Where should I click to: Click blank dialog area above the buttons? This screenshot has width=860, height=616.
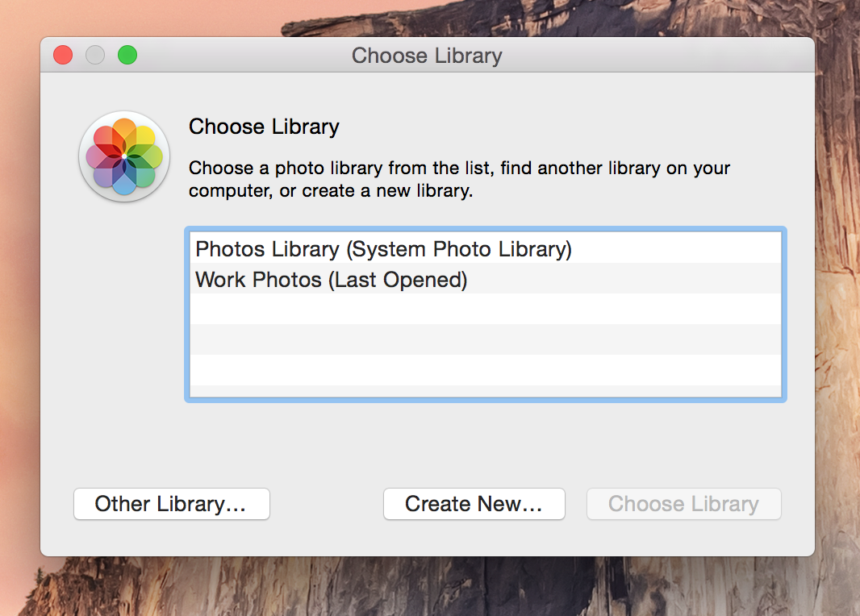(x=428, y=444)
